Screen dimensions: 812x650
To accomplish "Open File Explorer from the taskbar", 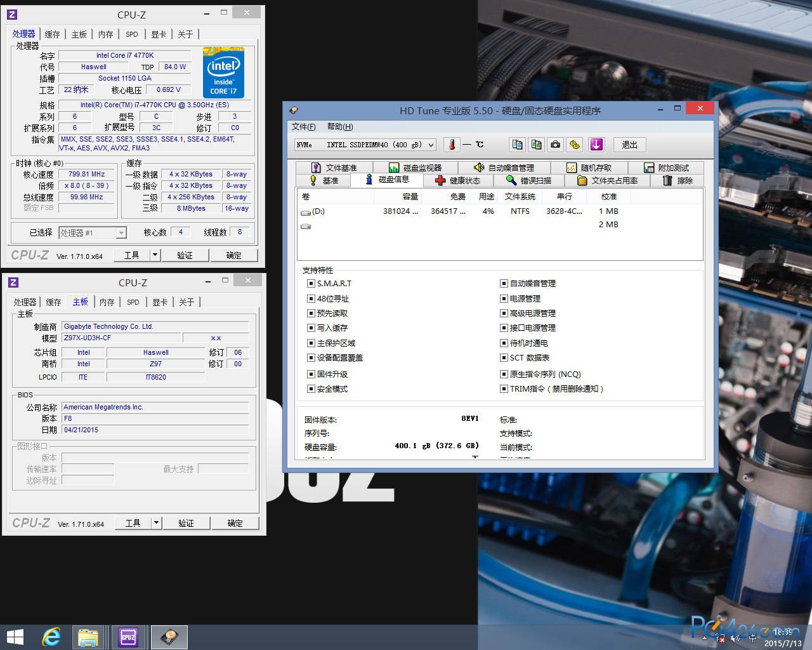I will coord(88,637).
